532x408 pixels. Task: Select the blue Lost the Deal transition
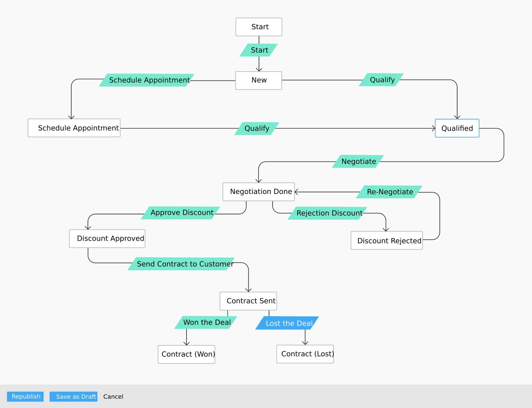coord(287,323)
